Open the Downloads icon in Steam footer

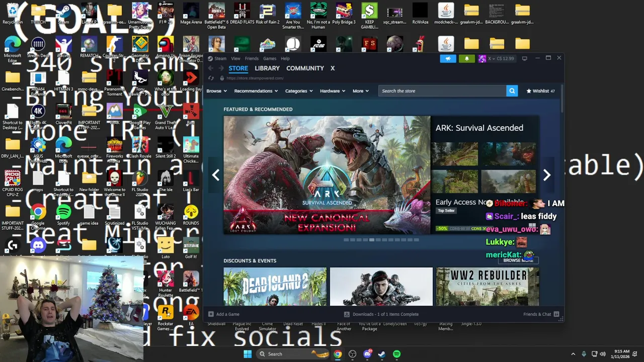pyautogui.click(x=347, y=314)
